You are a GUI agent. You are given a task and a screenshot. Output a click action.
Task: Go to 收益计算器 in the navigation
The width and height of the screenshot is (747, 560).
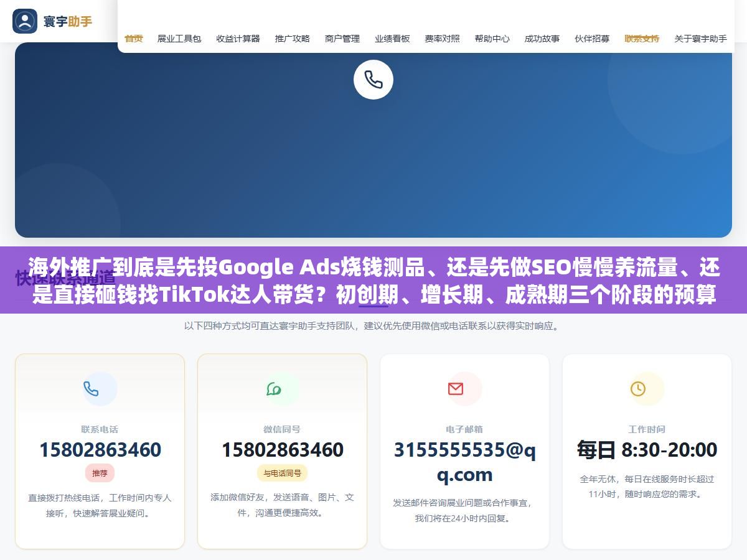point(238,39)
